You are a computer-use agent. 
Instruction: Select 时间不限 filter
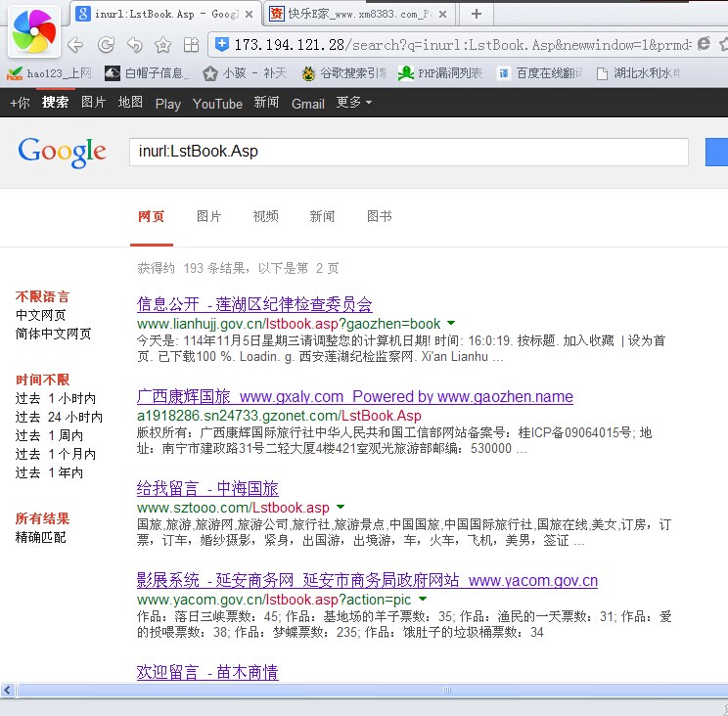coord(42,380)
